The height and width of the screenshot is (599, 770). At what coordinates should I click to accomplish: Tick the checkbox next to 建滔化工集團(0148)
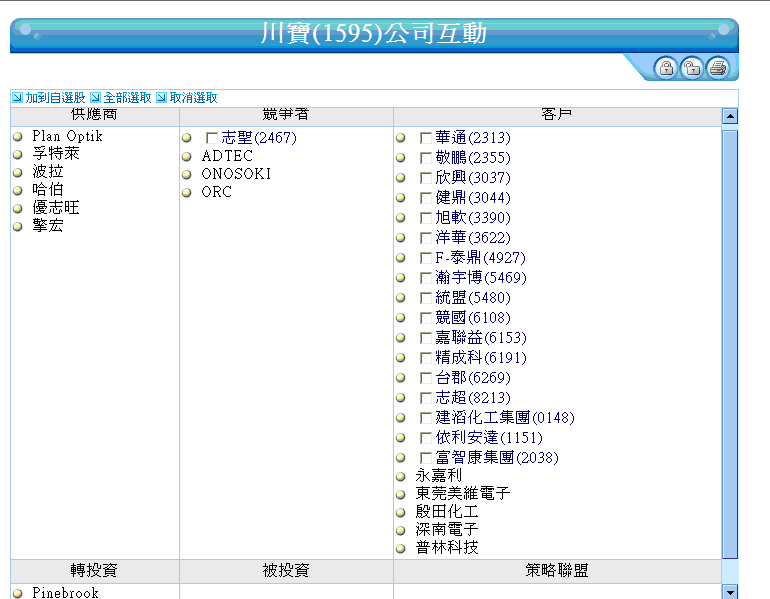coord(426,418)
